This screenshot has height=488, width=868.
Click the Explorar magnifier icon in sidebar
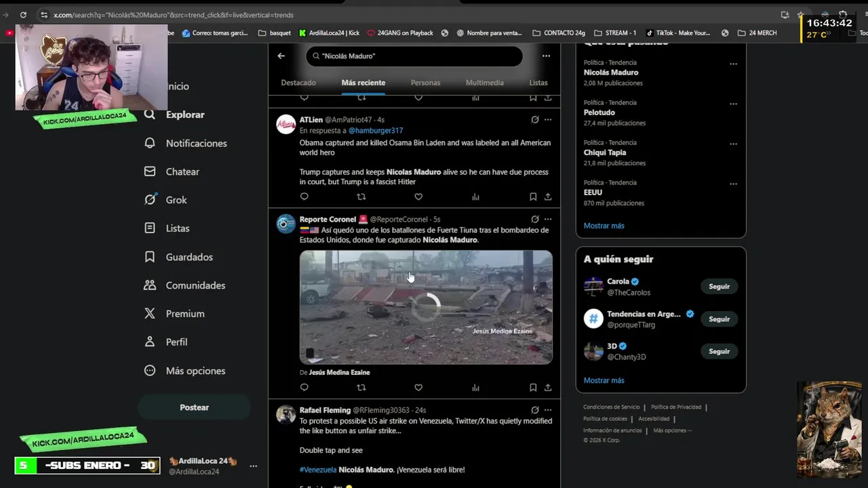[x=150, y=115]
